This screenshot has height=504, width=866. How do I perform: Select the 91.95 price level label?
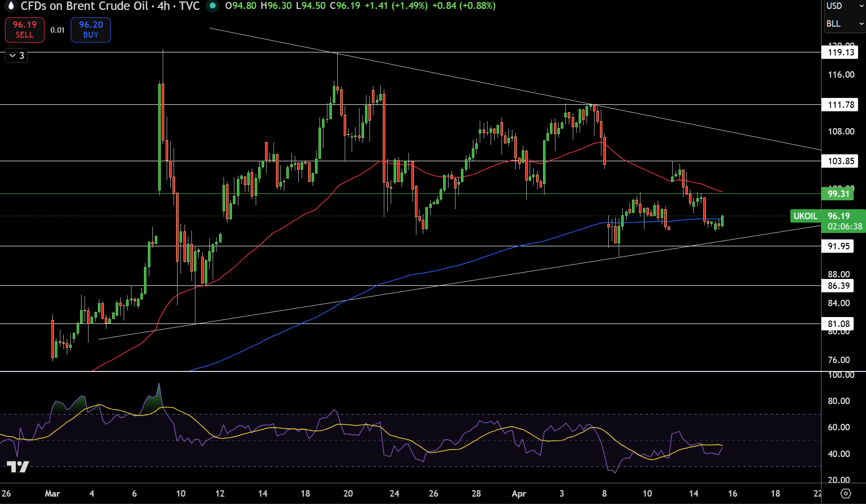[x=838, y=246]
